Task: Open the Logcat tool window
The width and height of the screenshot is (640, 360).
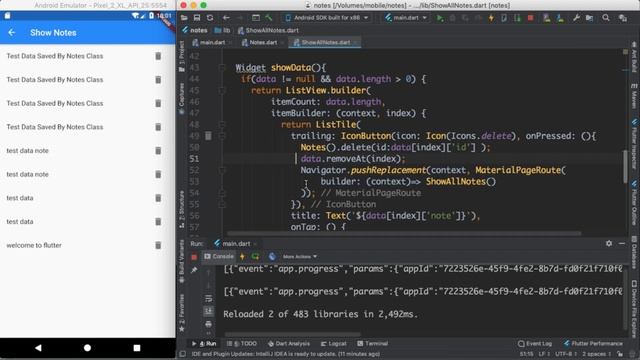Action: 333,344
